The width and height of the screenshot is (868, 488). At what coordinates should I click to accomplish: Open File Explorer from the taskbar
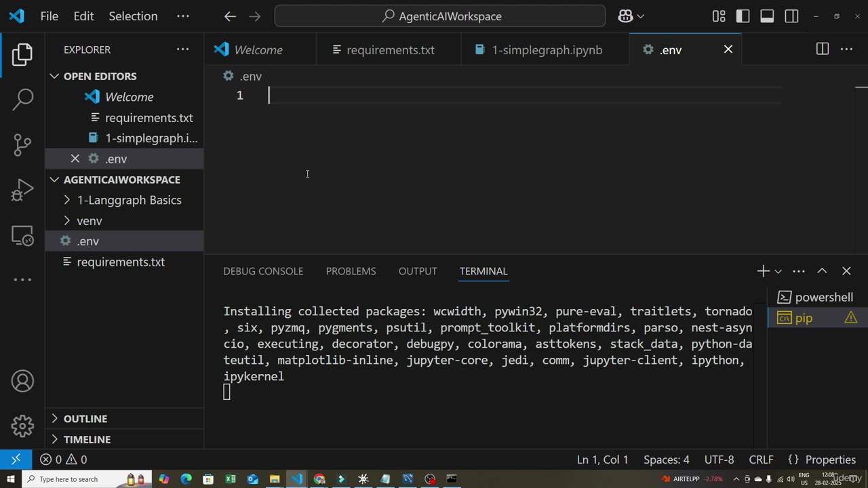click(275, 479)
